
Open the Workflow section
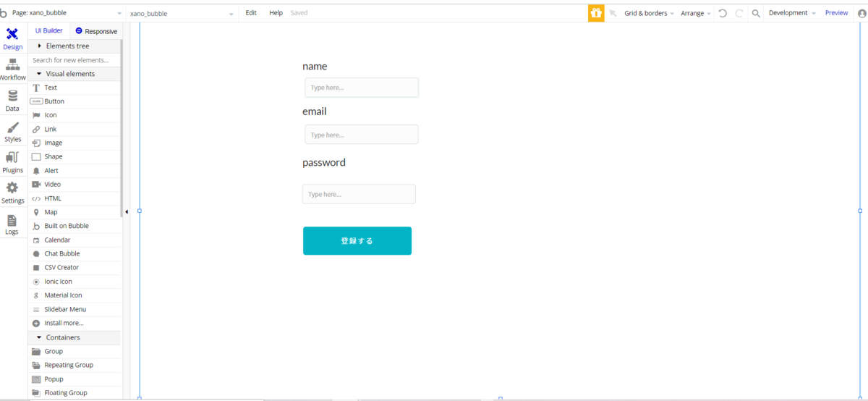(12, 70)
